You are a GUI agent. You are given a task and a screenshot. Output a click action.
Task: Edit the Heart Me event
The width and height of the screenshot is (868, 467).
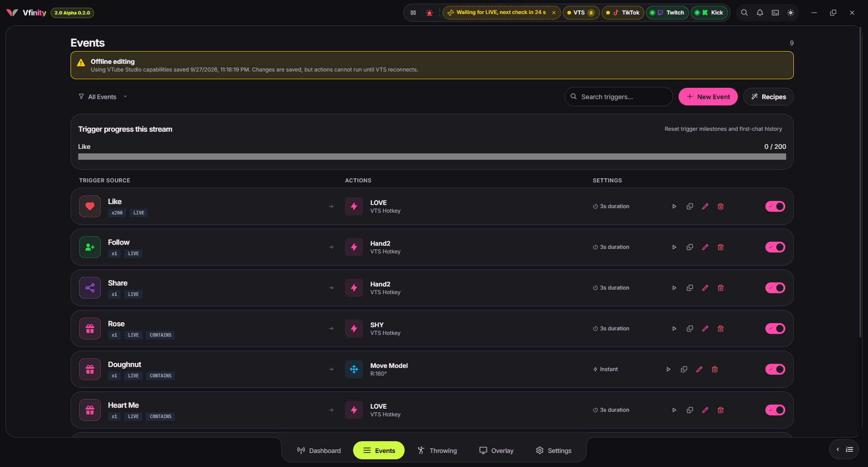pos(705,410)
